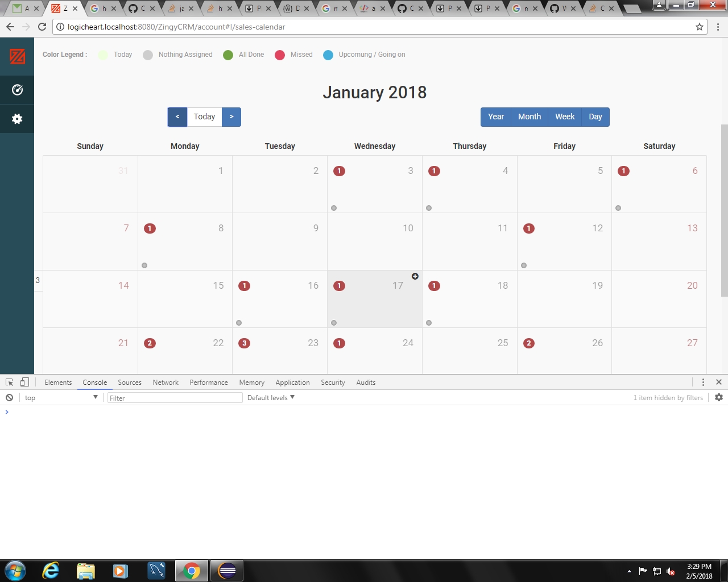Toggle Week view on the calendar

[x=565, y=117]
